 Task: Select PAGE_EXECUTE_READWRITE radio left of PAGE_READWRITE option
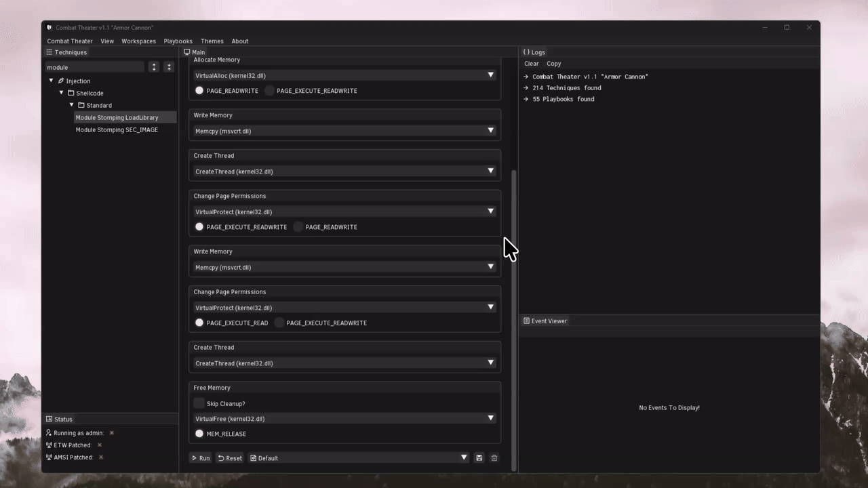point(199,226)
